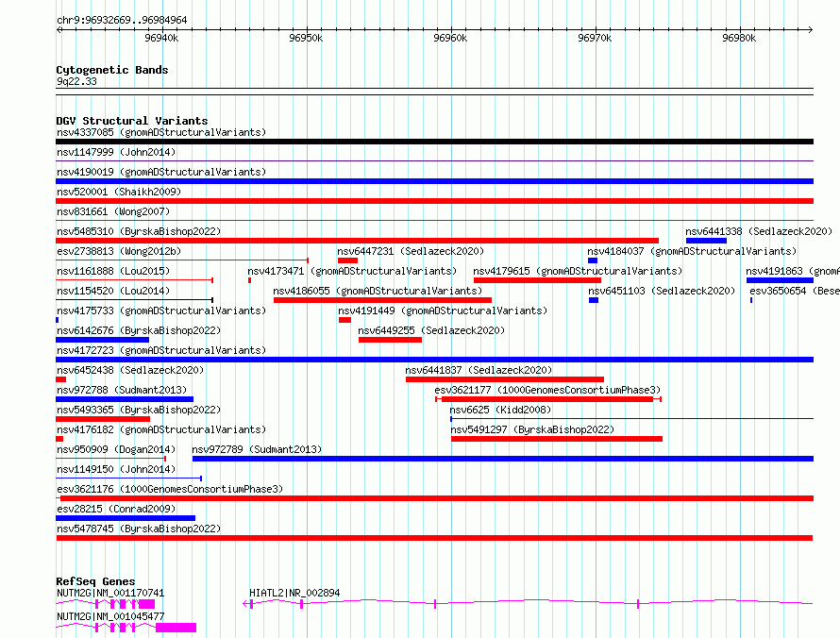This screenshot has width=840, height=638.
Task: Click the Cytogenetic Bands track title
Action: pyautogui.click(x=112, y=70)
